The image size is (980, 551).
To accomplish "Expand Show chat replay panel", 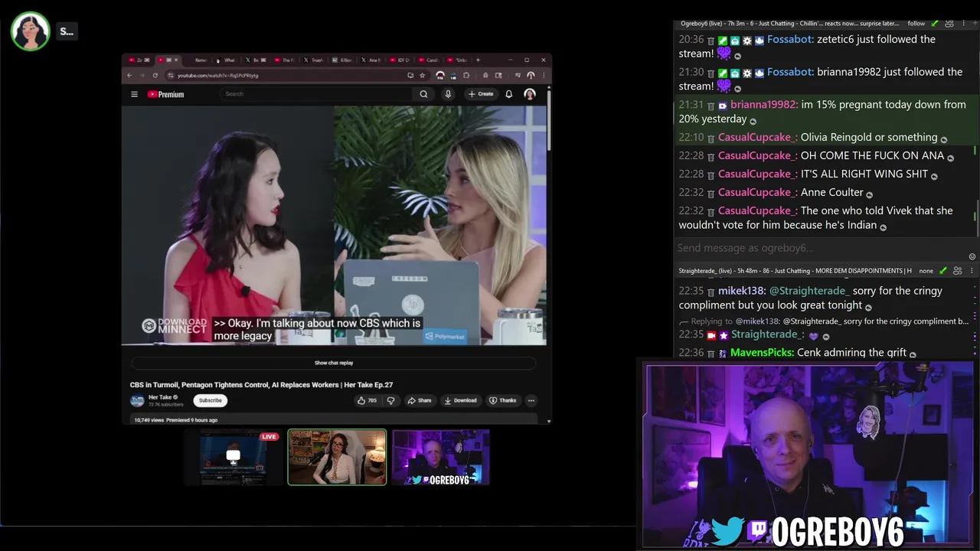I will [x=334, y=363].
